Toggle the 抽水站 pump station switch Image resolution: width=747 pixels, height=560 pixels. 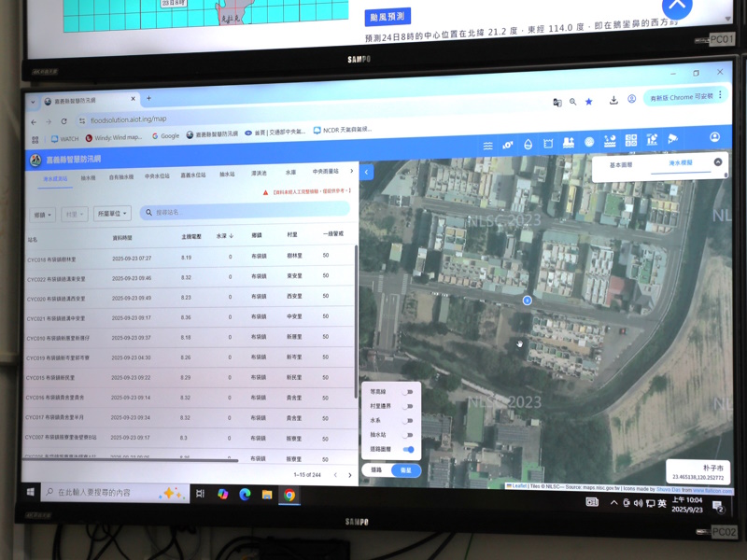pyautogui.click(x=407, y=435)
